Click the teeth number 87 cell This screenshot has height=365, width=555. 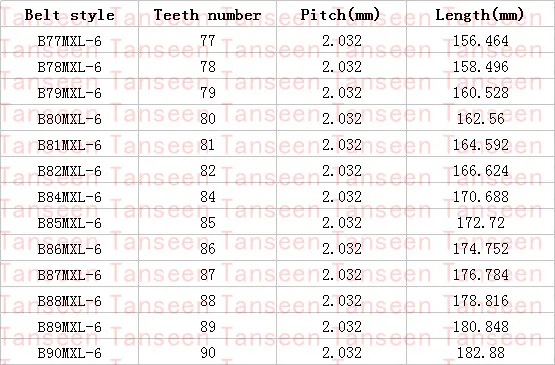208,275
